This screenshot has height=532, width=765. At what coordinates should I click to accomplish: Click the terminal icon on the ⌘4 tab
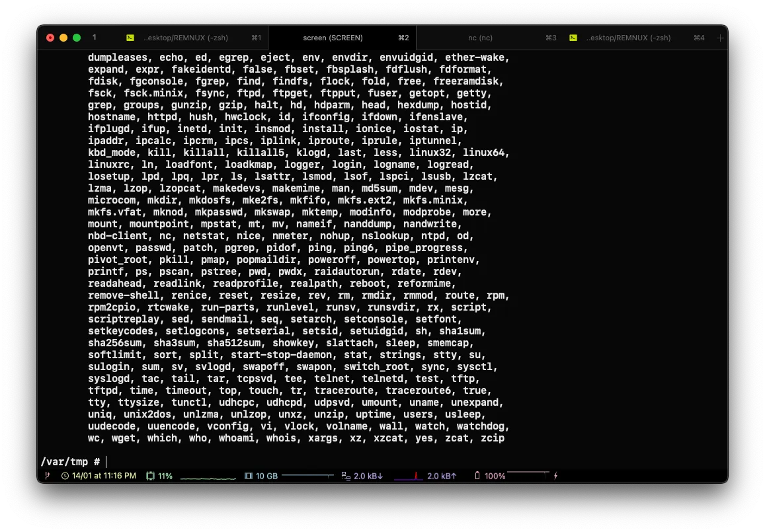point(573,38)
